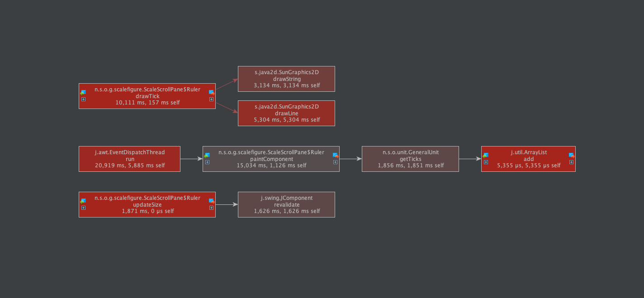Click the '1,871 ms, 0 µs self' updateSize label
Viewport: 644px width, 298px height.
147,211
